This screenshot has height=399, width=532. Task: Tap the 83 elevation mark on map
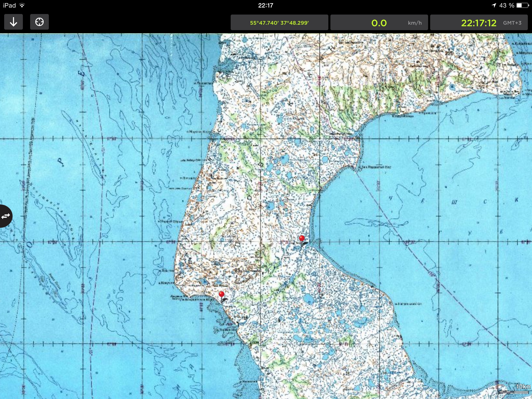click(x=237, y=270)
